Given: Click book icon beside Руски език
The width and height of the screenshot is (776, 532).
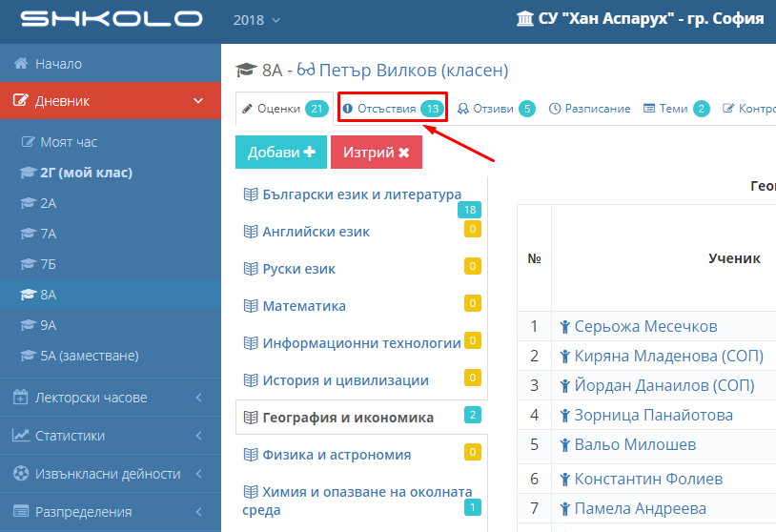Looking at the screenshot, I should point(251,269).
